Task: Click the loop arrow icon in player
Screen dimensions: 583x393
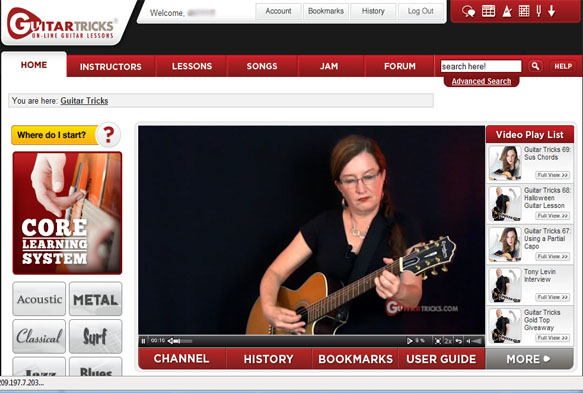Action: tap(458, 341)
